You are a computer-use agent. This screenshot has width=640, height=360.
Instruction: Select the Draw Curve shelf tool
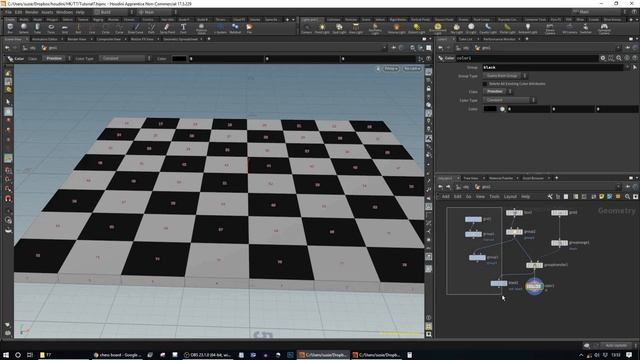[x=136, y=29]
